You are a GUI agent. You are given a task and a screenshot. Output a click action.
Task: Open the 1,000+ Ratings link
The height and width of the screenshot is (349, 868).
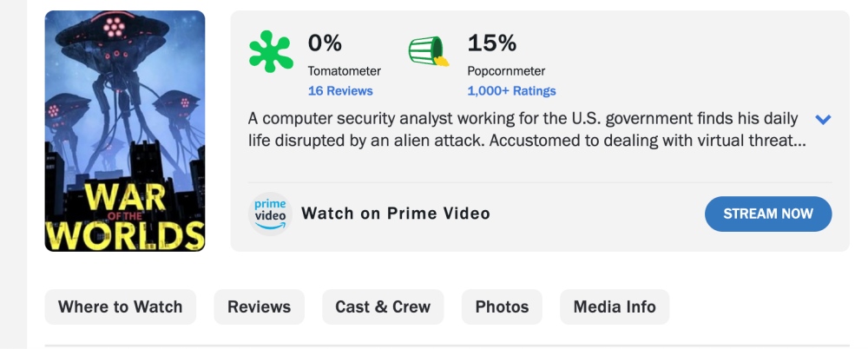tap(511, 91)
